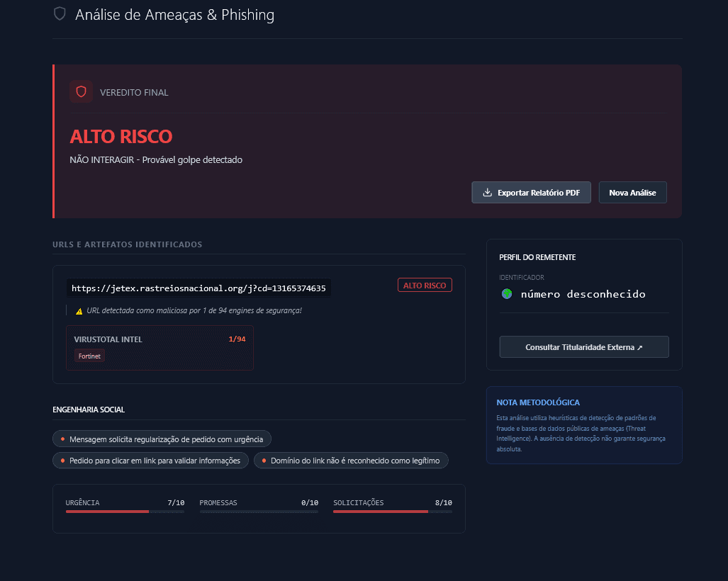The width and height of the screenshot is (728, 581).
Task: Select the detected jetex.rastreiosnacional.org URL
Action: point(198,288)
